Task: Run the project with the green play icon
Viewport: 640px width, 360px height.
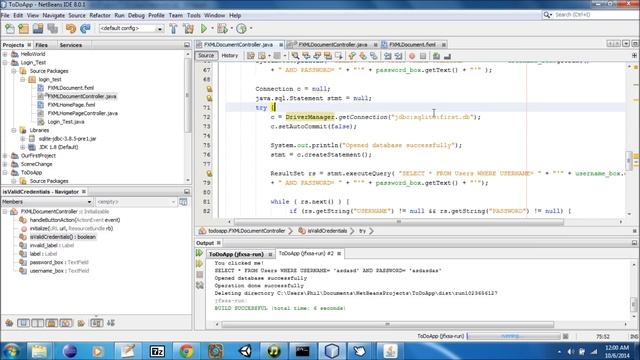Action: click(x=204, y=29)
